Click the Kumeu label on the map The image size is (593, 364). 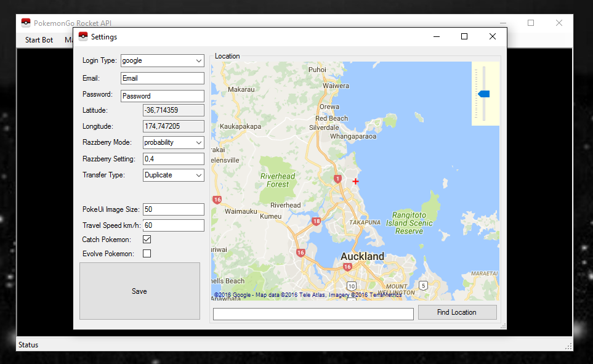click(x=270, y=216)
